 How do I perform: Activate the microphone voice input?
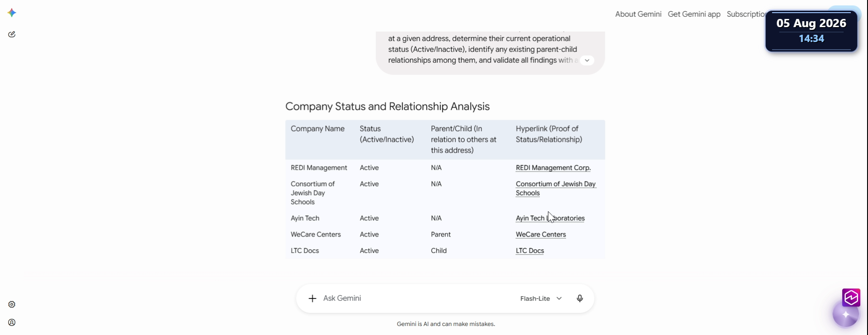click(580, 298)
